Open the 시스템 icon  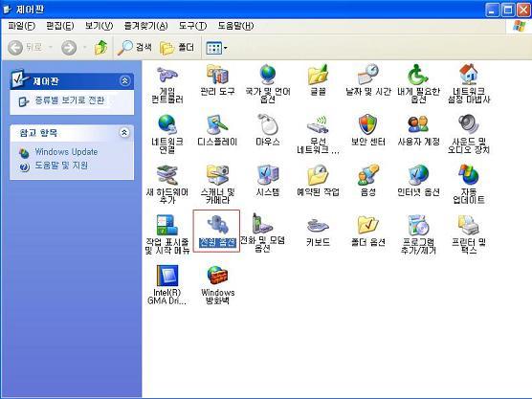coord(268,175)
